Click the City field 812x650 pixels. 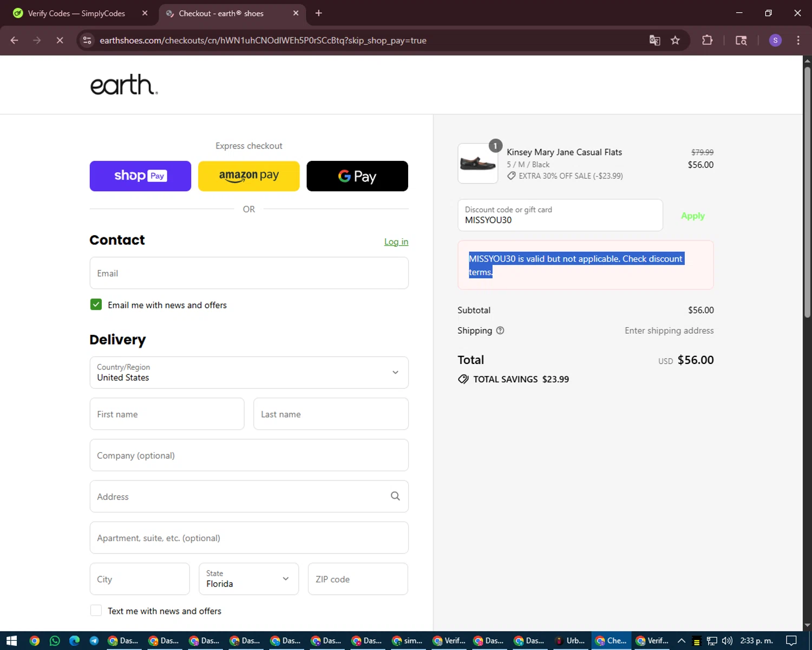coord(140,579)
